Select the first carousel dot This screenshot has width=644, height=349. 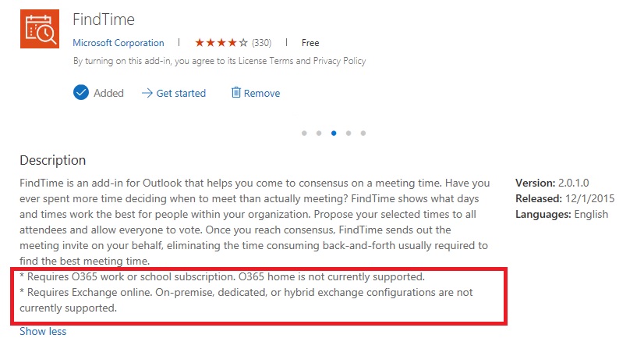[304, 134]
